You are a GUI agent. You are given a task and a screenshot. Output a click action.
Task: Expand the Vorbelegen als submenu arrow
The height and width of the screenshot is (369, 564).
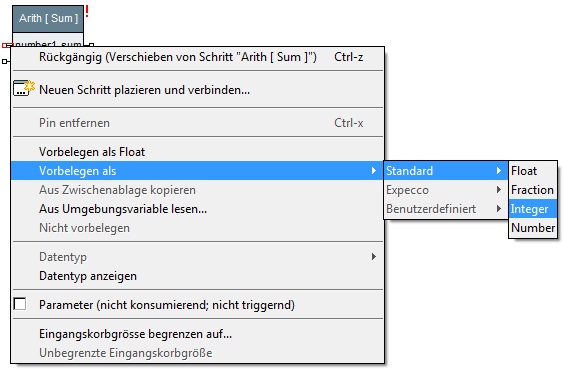pos(374,170)
